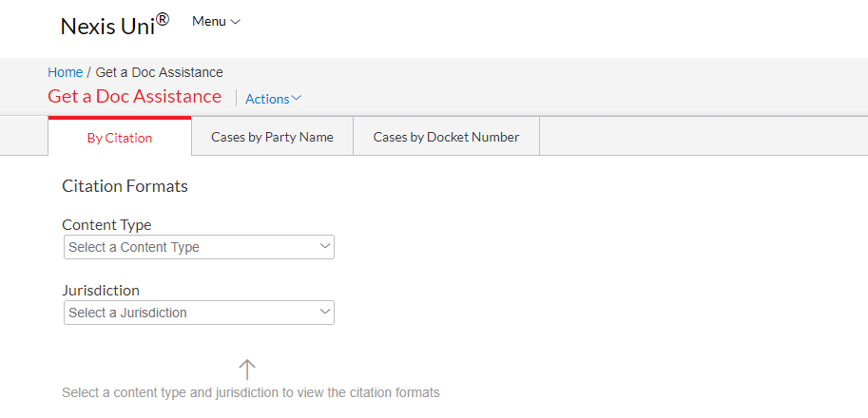Click the Content Type dropdown arrow
The height and width of the screenshot is (418, 868).
point(325,247)
